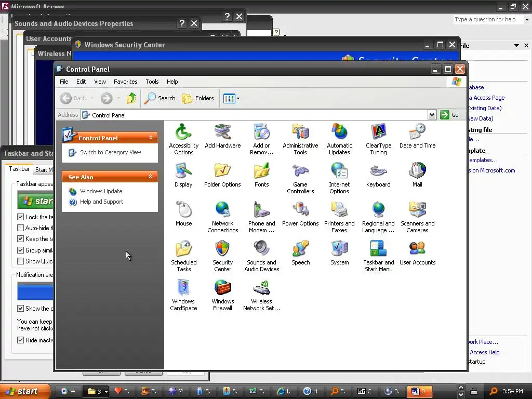
Task: Open the View menu
Action: point(100,82)
